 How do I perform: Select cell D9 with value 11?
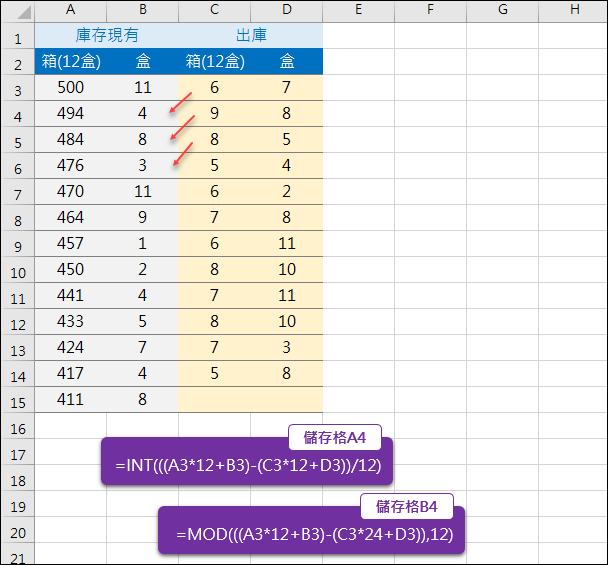pyautogui.click(x=287, y=243)
